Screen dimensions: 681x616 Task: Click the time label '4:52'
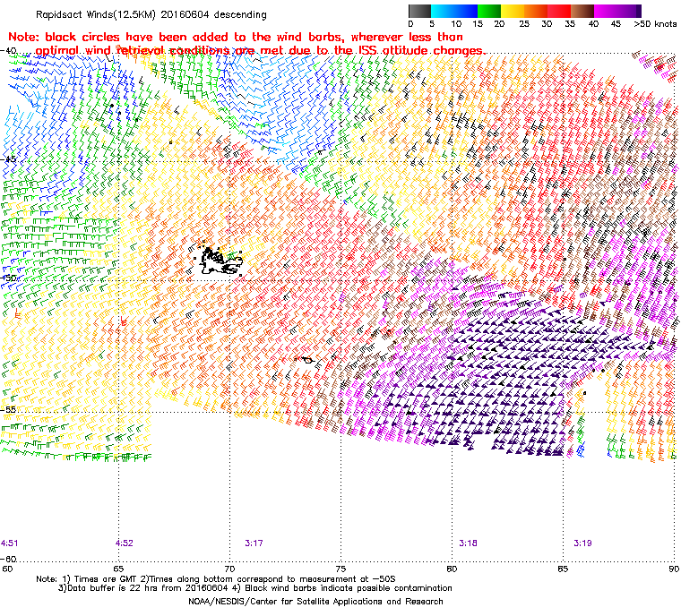point(125,543)
